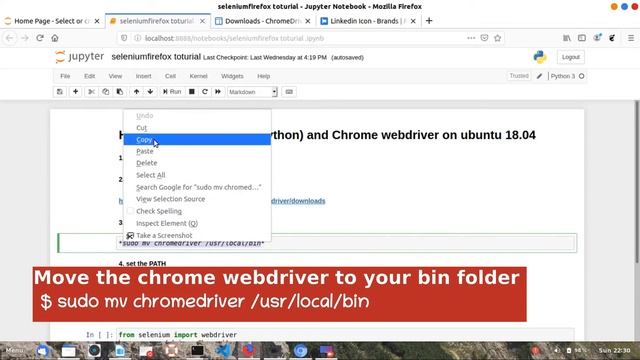This screenshot has height=360, width=640.
Task: Click the Menu button on taskbar
Action: pyautogui.click(x=15, y=351)
